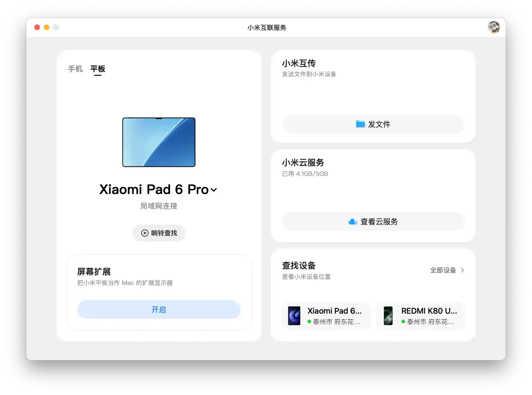Click the yellow minimize window button
Image resolution: width=532 pixels, height=395 pixels.
point(47,27)
